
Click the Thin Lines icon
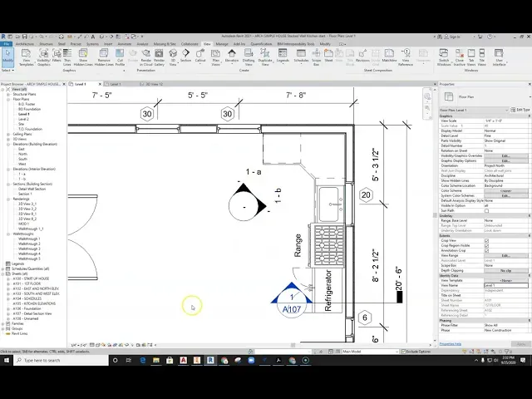pos(68,57)
